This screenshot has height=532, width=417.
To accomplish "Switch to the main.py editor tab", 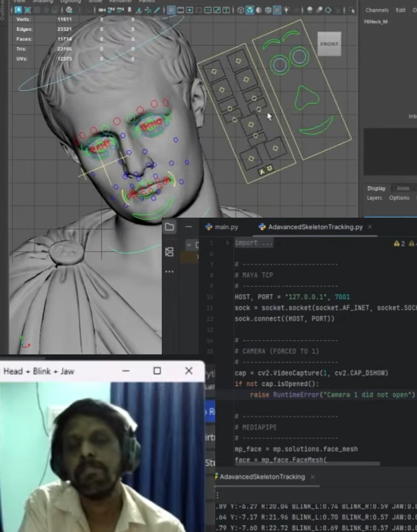I will [222, 227].
